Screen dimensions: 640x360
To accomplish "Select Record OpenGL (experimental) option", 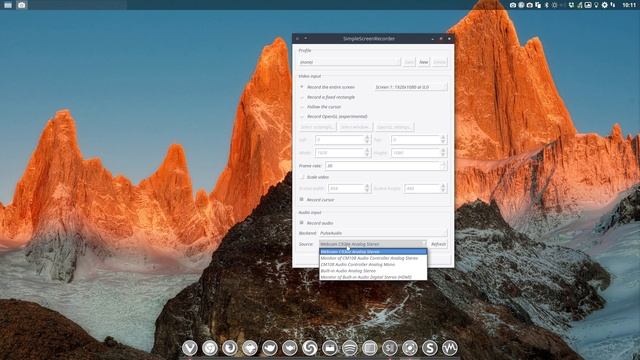I will point(333,116).
